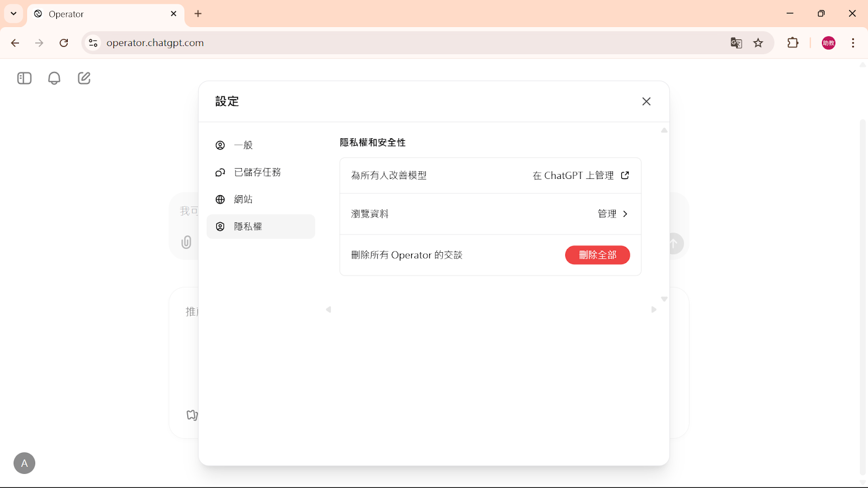Select the Operator browser tab
868x488 pixels.
tap(106, 14)
